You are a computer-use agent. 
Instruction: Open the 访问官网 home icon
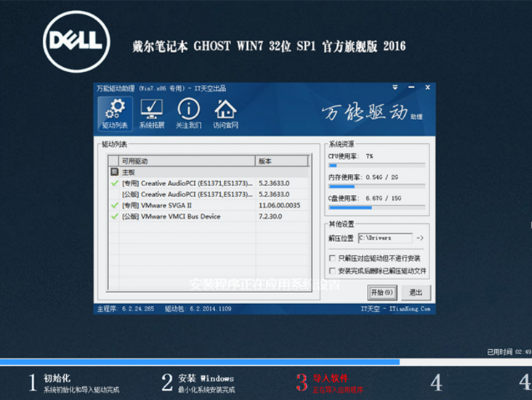(x=225, y=113)
